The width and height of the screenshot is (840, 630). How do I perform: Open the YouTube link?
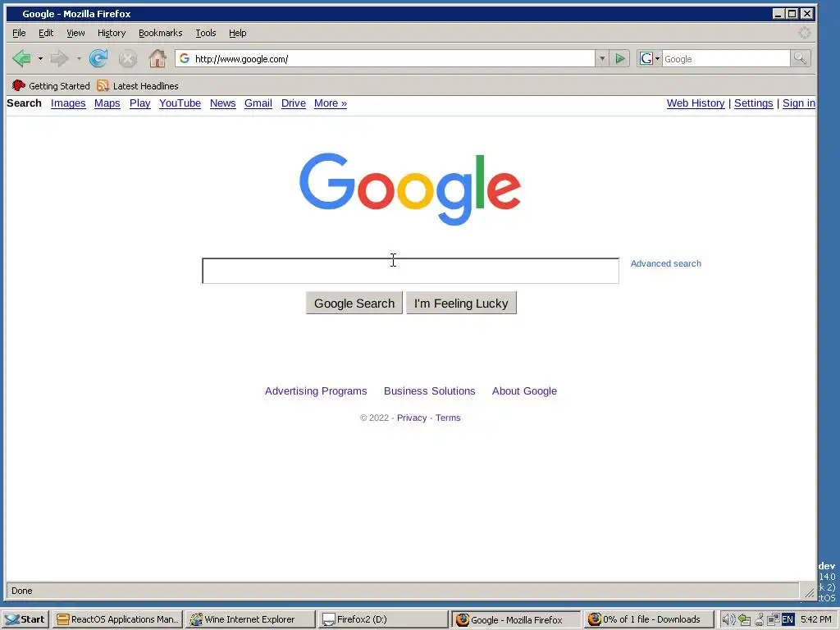click(x=180, y=103)
